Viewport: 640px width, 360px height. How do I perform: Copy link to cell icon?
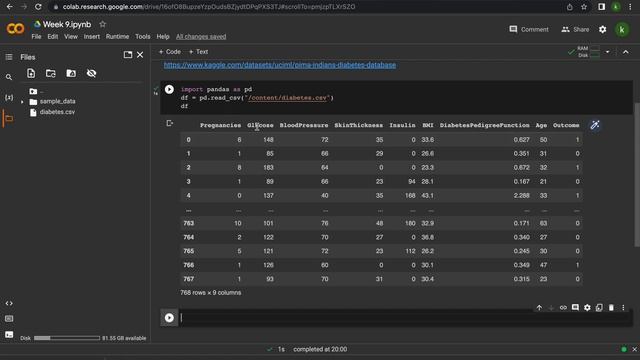click(563, 308)
